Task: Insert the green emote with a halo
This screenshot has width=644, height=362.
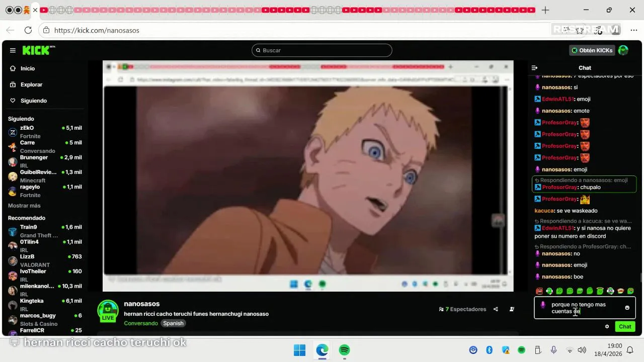Action: point(600,291)
